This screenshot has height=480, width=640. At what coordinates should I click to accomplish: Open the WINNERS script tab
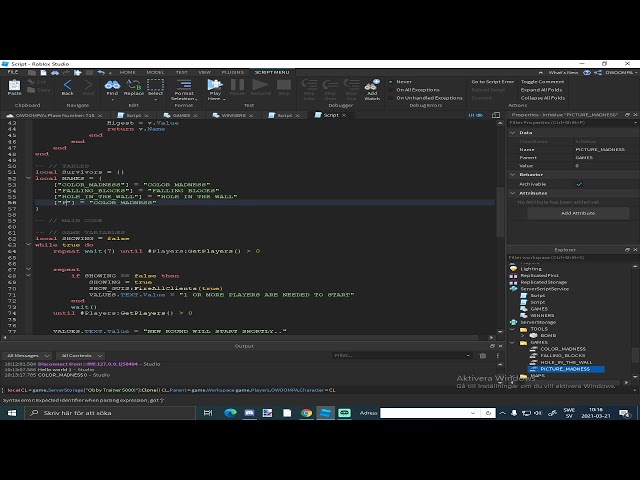click(233, 116)
